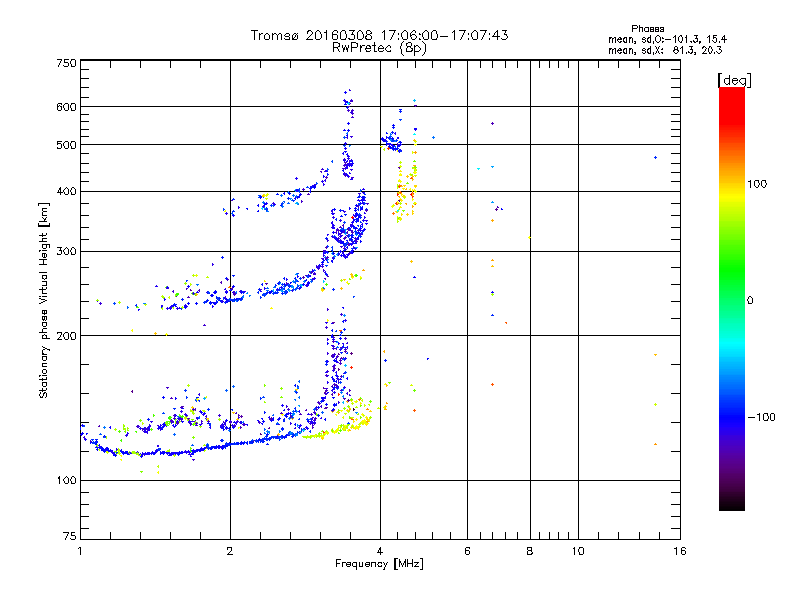Click the y-axis tick label '100'
This screenshot has width=800, height=600.
(66, 481)
